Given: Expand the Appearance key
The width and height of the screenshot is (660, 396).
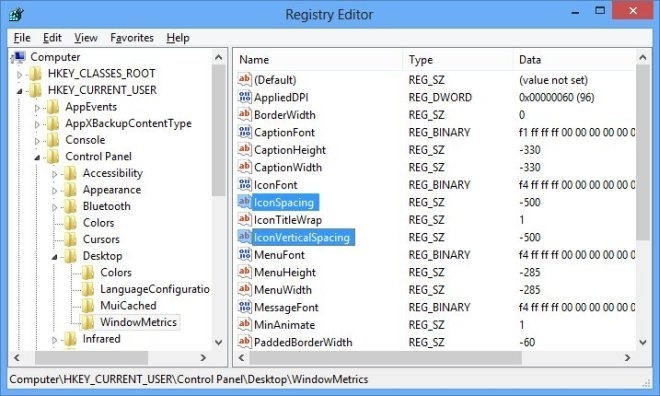Looking at the screenshot, I should [x=54, y=191].
